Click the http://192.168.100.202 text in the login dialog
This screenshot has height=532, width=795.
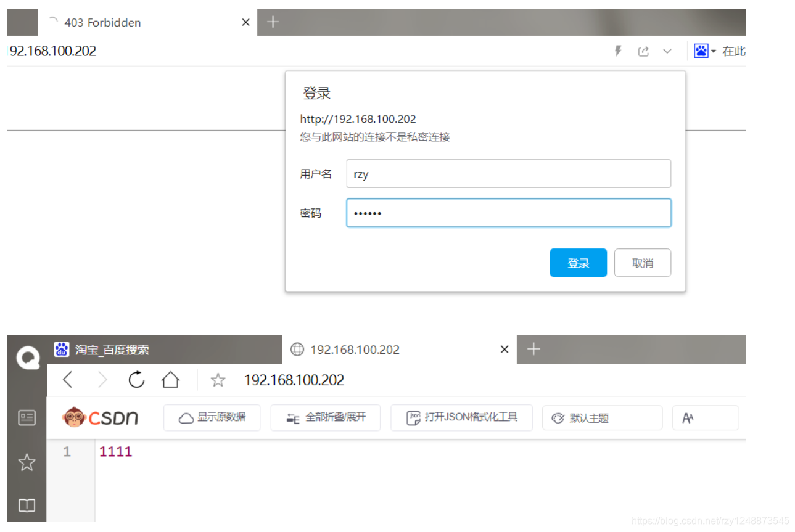pos(358,119)
